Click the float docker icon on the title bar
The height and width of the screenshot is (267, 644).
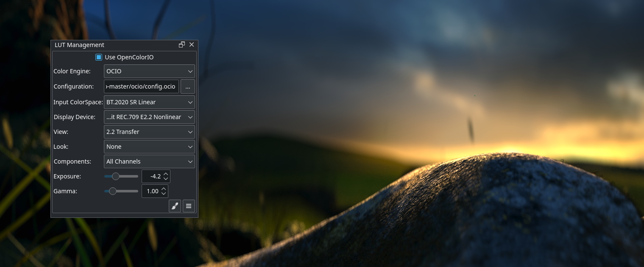[x=182, y=44]
